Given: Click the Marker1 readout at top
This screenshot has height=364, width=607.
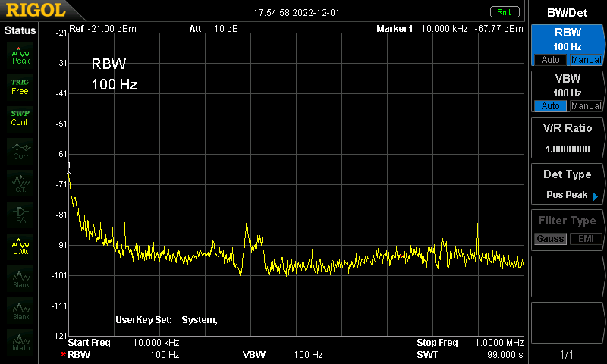Looking at the screenshot, I should click(449, 29).
